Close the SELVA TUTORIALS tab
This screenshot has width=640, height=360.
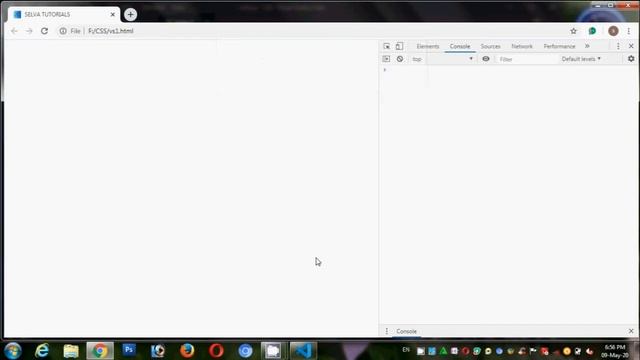coord(113,14)
